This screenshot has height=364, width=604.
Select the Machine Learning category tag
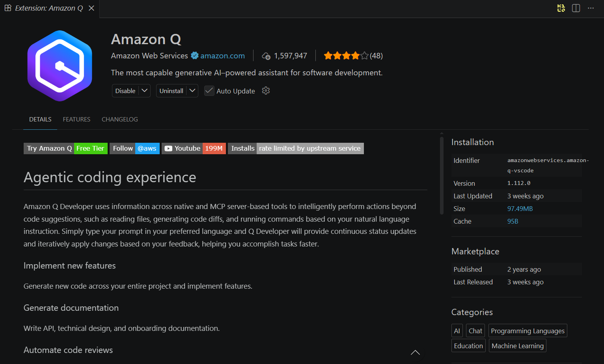[517, 346]
